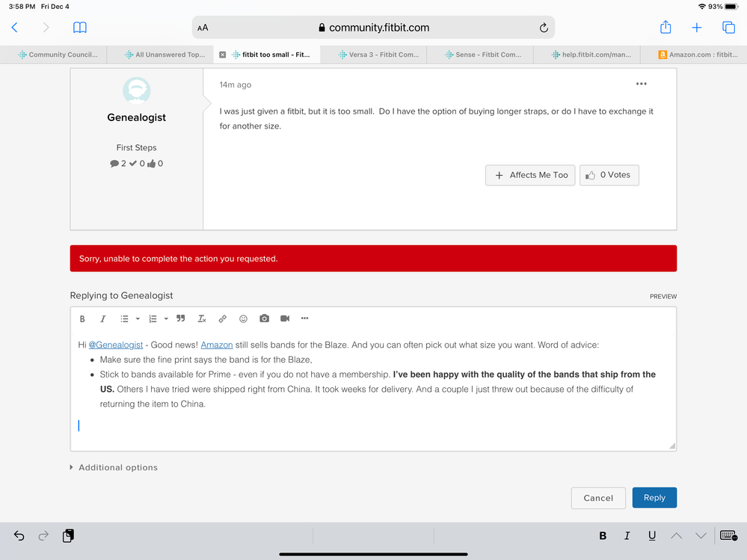Screen dimensions: 747x560
Task: Reload the page with refresh icon
Action: click(544, 28)
